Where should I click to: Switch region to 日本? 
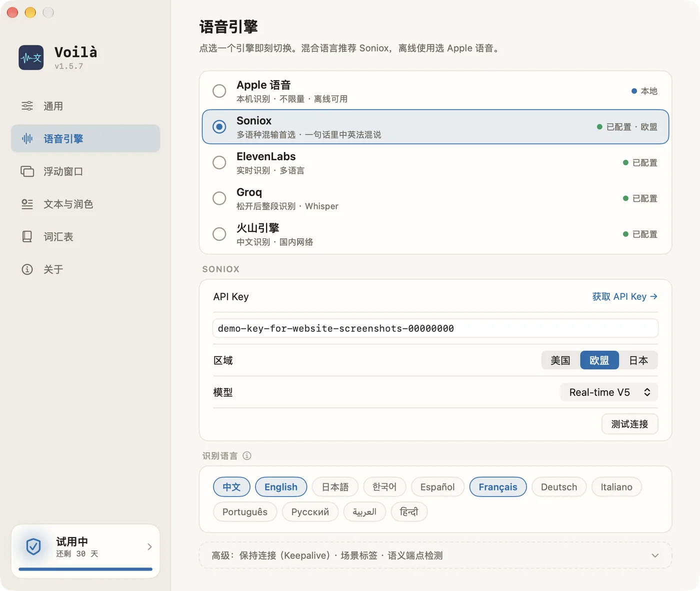pos(638,360)
